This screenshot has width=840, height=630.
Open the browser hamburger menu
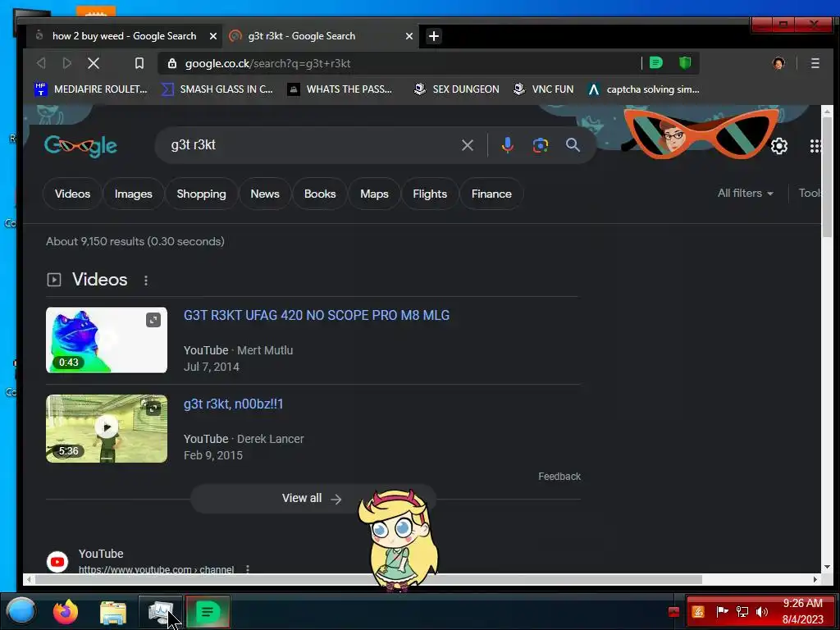(x=815, y=63)
